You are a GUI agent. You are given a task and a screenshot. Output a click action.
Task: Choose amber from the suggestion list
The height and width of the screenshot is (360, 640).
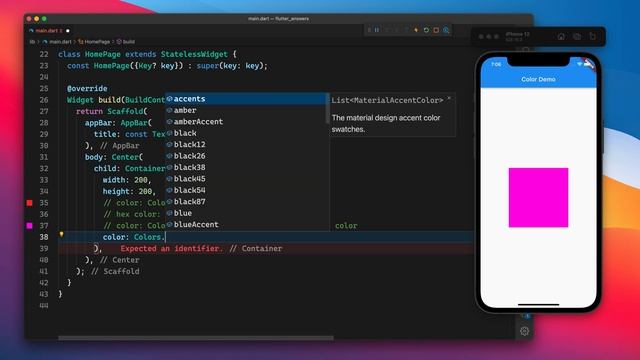246,110
